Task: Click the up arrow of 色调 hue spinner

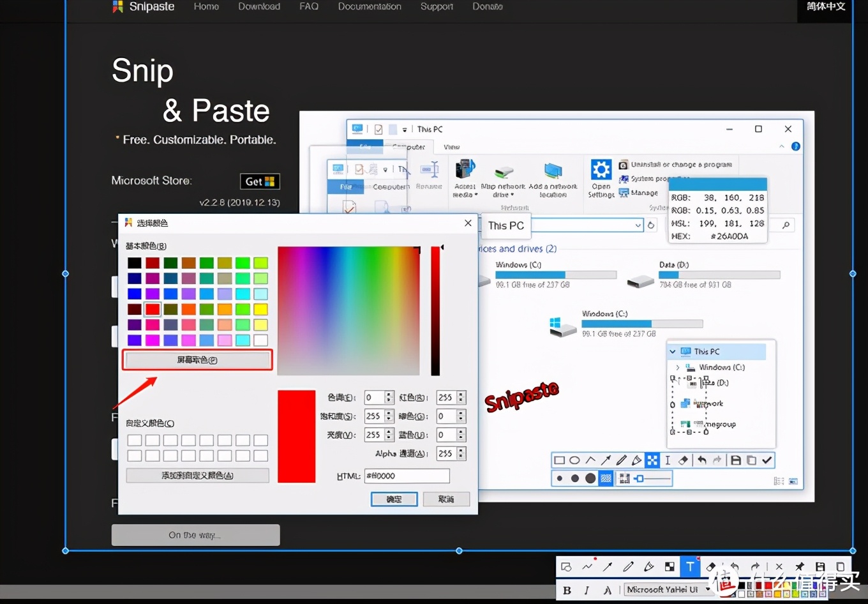Action: coord(389,395)
